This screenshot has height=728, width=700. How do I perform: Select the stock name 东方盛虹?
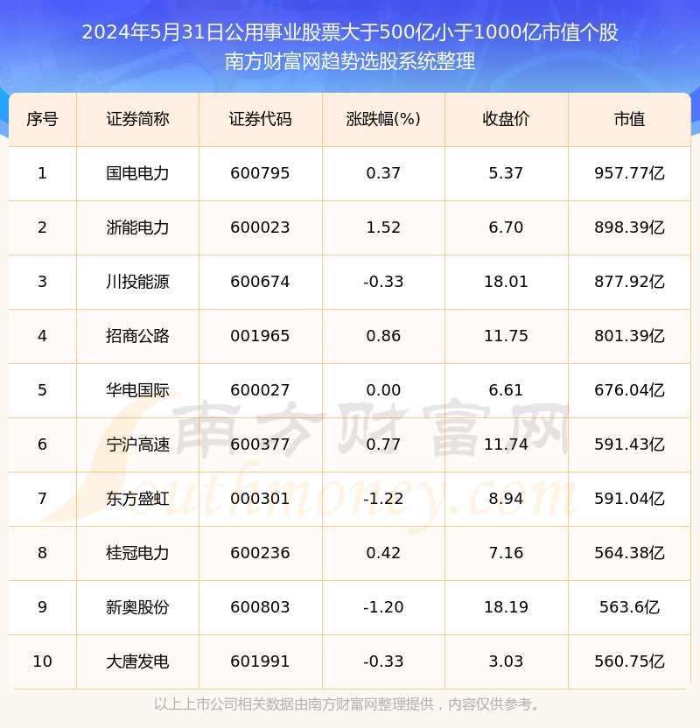[x=137, y=499]
